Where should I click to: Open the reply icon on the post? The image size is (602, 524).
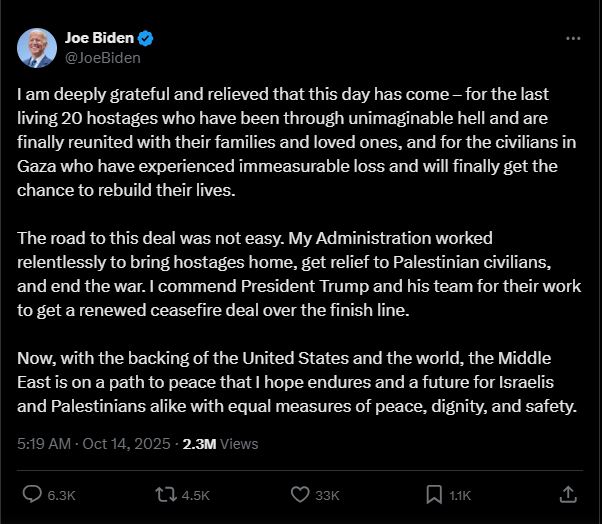point(32,494)
